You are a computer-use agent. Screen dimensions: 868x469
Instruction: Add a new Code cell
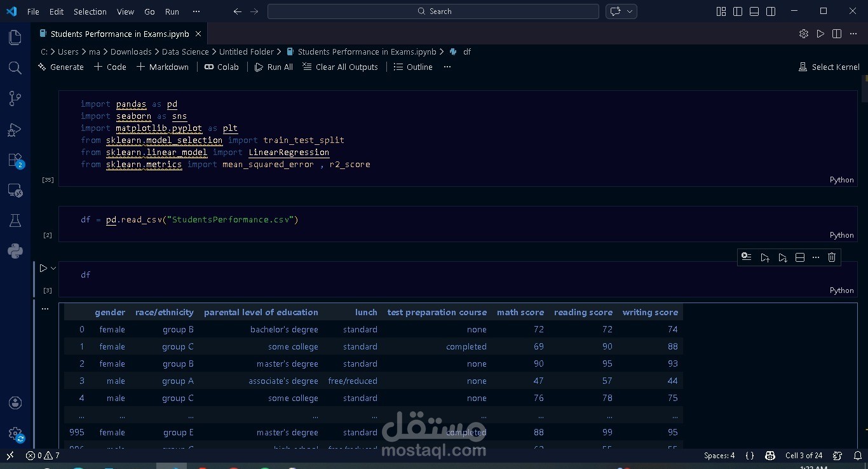point(111,67)
